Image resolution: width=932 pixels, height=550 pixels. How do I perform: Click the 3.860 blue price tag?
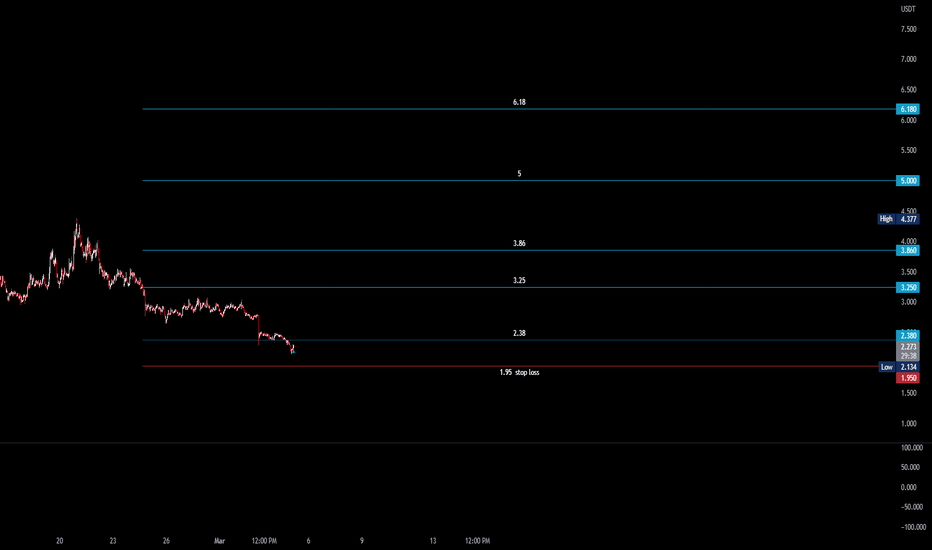click(x=908, y=250)
